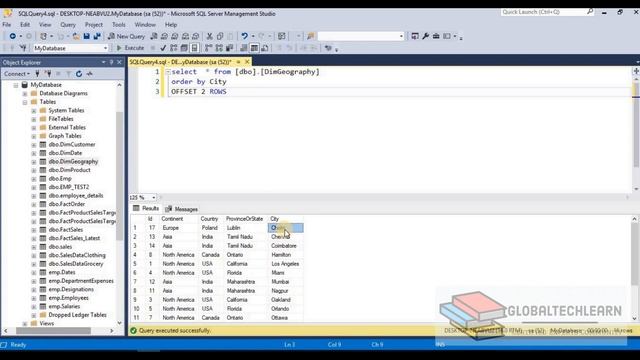Click the Disconnect plug icon in Object Explorer
The width and height of the screenshot is (640, 360).
(x=48, y=74)
